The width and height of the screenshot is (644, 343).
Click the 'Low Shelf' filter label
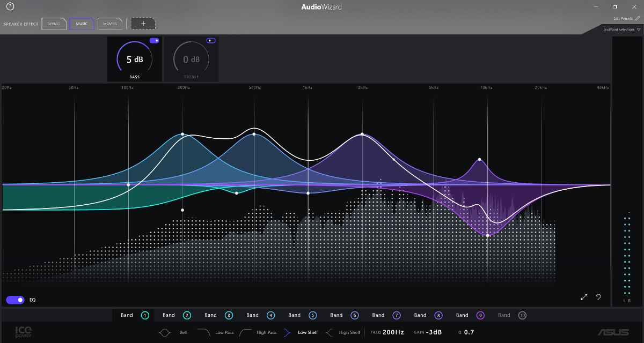pyautogui.click(x=308, y=332)
